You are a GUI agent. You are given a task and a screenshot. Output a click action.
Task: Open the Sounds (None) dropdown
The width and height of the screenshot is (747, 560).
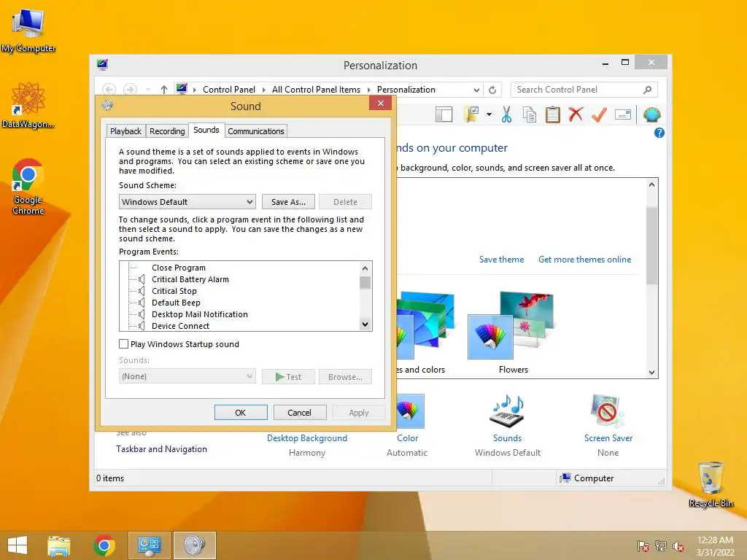point(187,376)
